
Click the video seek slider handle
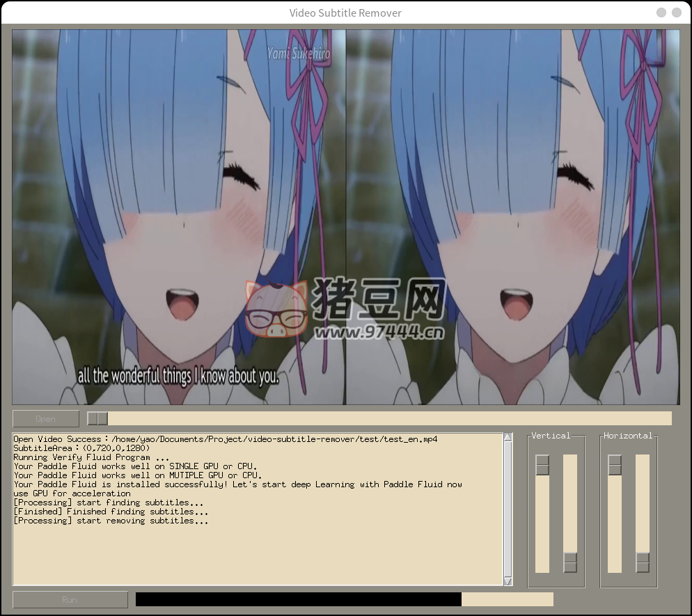coord(97,418)
